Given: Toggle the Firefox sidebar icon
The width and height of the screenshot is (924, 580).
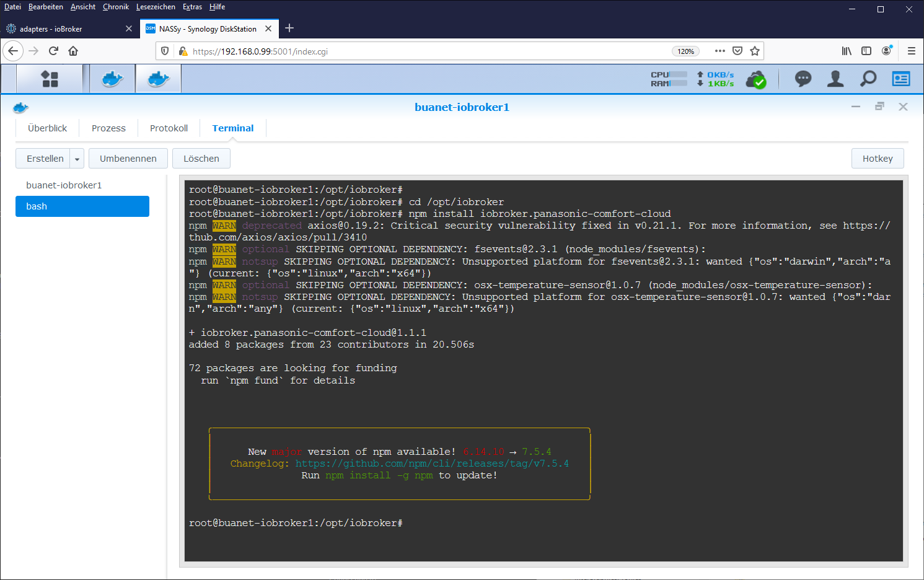Looking at the screenshot, I should click(866, 51).
